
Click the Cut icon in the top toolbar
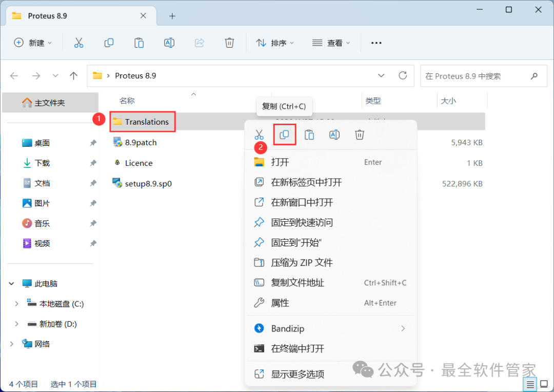tap(79, 43)
